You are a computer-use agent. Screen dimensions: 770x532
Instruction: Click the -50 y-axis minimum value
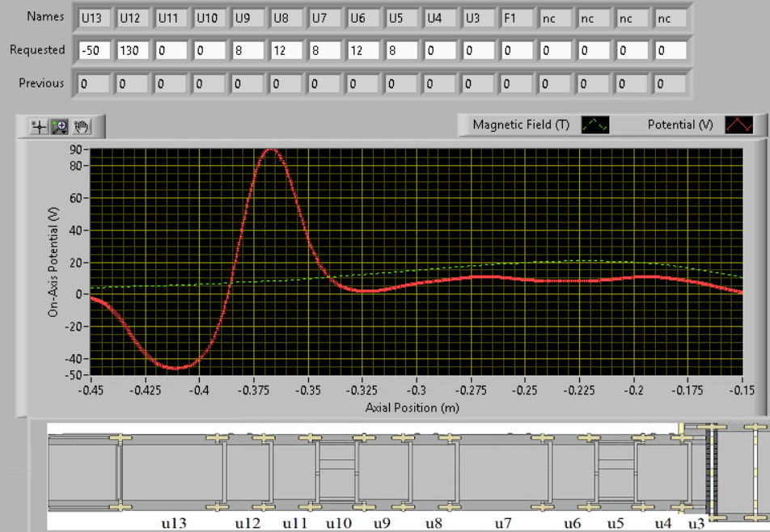pos(73,375)
